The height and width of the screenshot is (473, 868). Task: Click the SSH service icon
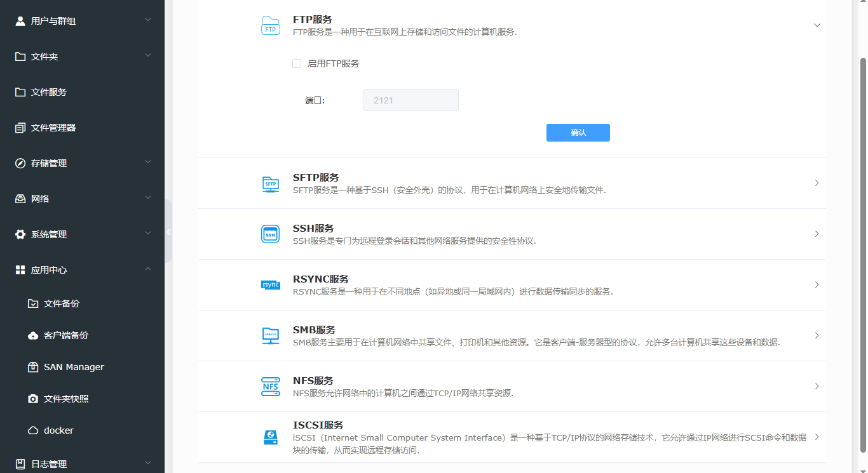pyautogui.click(x=271, y=234)
